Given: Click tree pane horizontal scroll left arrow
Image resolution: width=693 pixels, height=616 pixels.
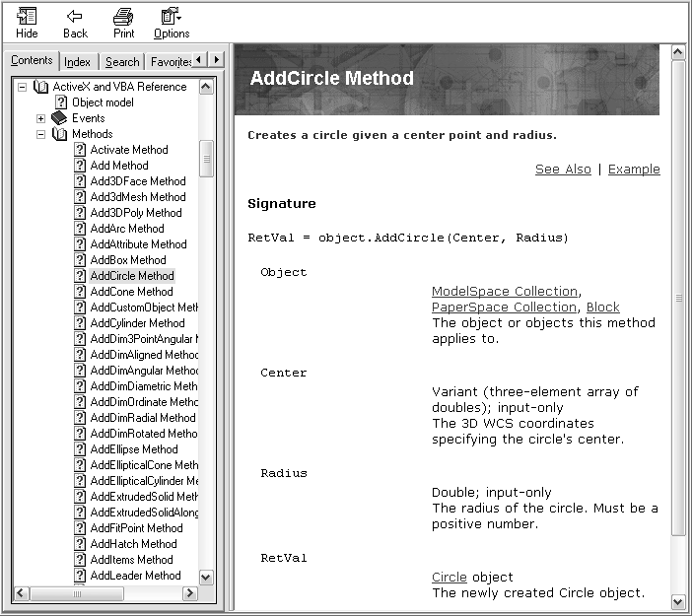Looking at the screenshot, I should (x=22, y=593).
